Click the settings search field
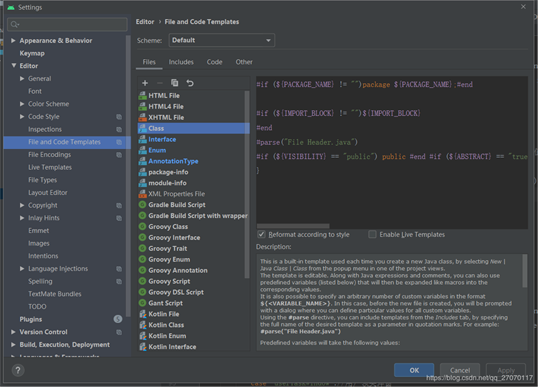 [67, 24]
